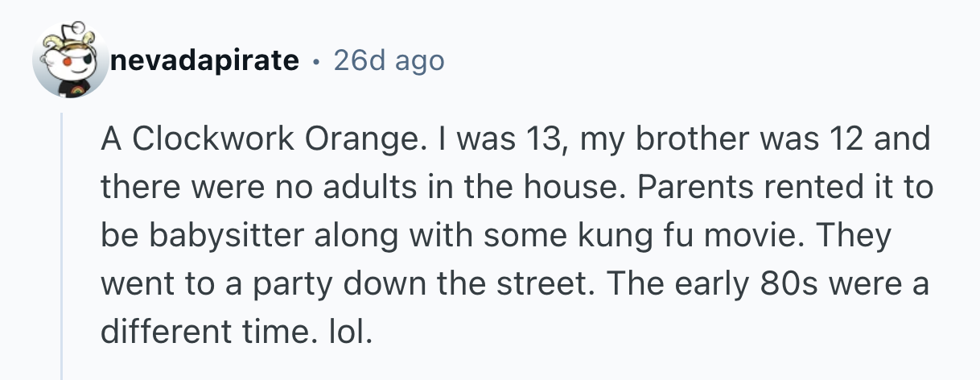This screenshot has width=980, height=380.
Task: Click the nevadapirate username link
Action: tap(204, 60)
